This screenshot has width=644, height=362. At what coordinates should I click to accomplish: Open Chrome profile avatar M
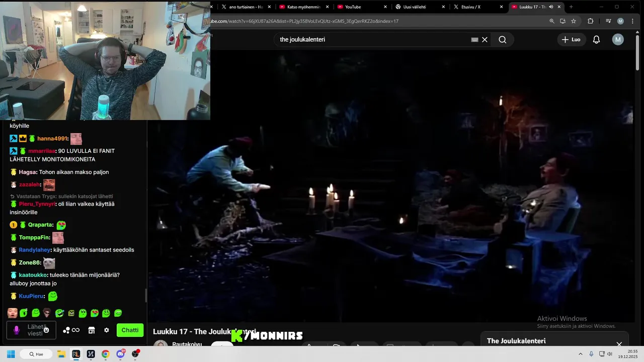coord(620,21)
